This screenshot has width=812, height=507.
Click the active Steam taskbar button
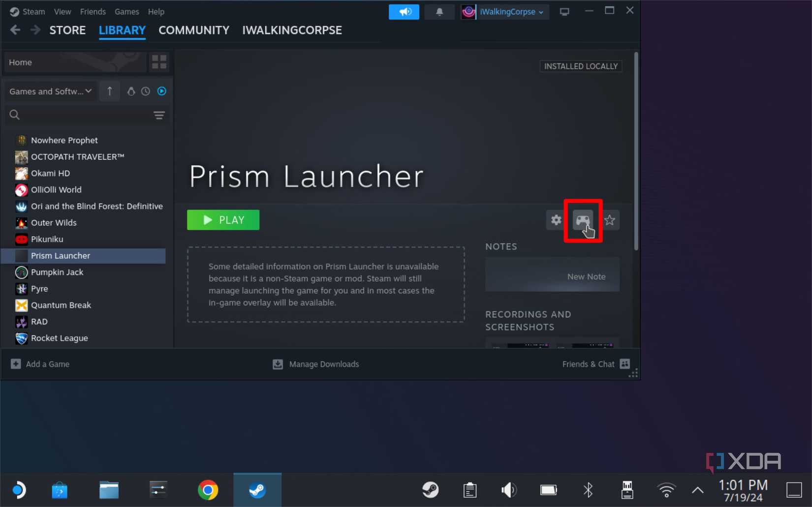coord(257,490)
